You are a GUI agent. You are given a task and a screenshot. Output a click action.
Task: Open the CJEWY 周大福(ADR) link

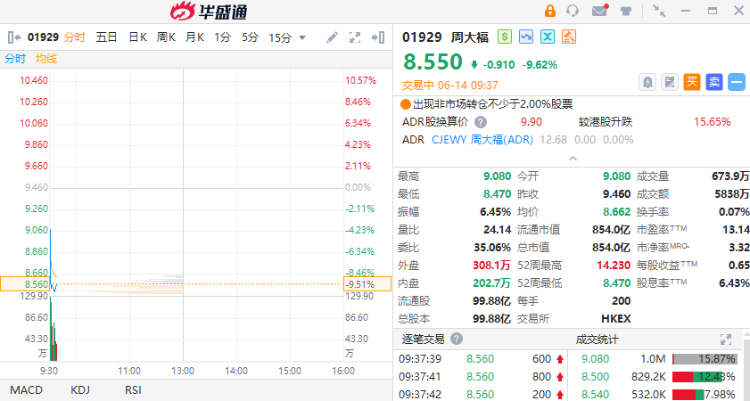click(482, 140)
